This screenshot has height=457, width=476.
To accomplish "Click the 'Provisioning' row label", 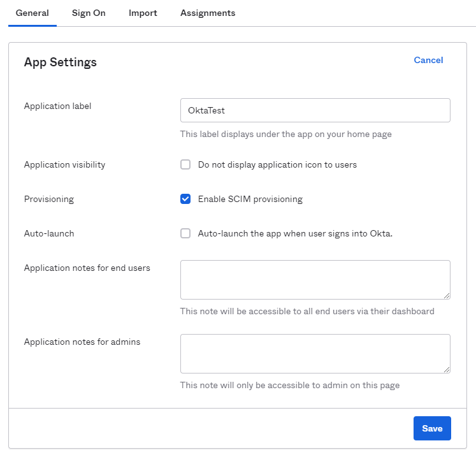I will (49, 199).
